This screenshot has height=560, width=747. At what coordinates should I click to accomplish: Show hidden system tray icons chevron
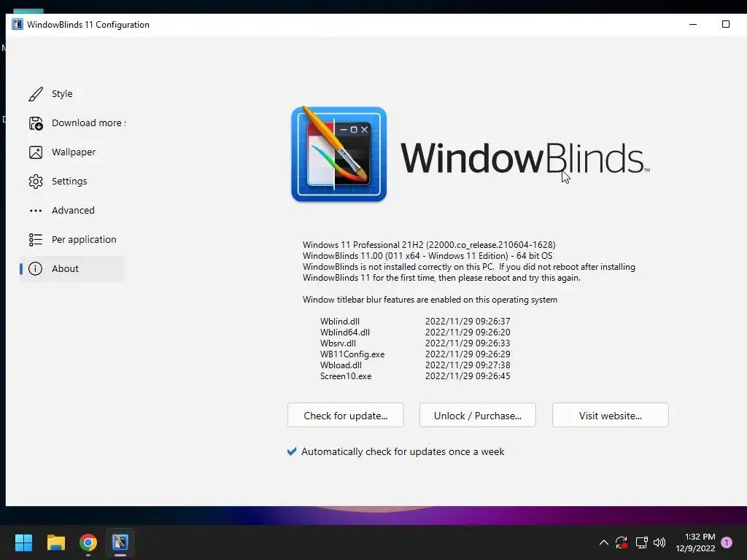click(603, 542)
